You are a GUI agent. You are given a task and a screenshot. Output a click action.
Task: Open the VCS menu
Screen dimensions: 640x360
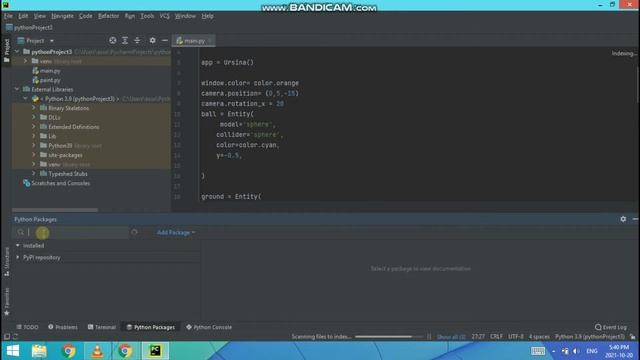tap(164, 16)
